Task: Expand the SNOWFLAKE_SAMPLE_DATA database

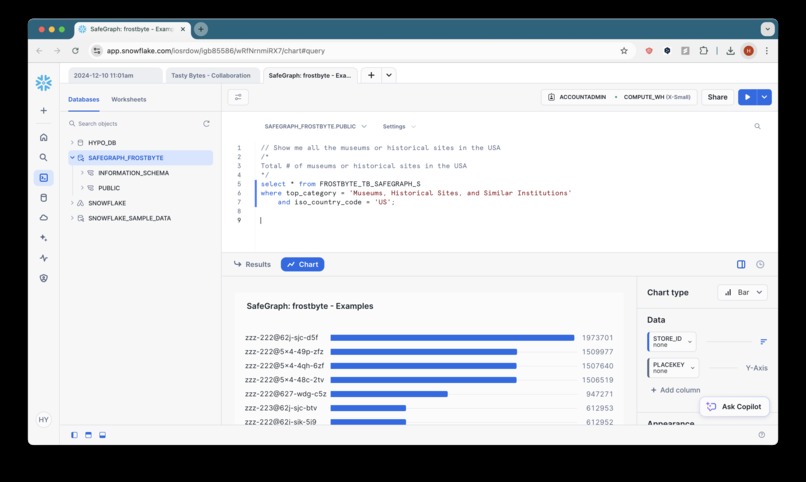Action: pyautogui.click(x=72, y=218)
